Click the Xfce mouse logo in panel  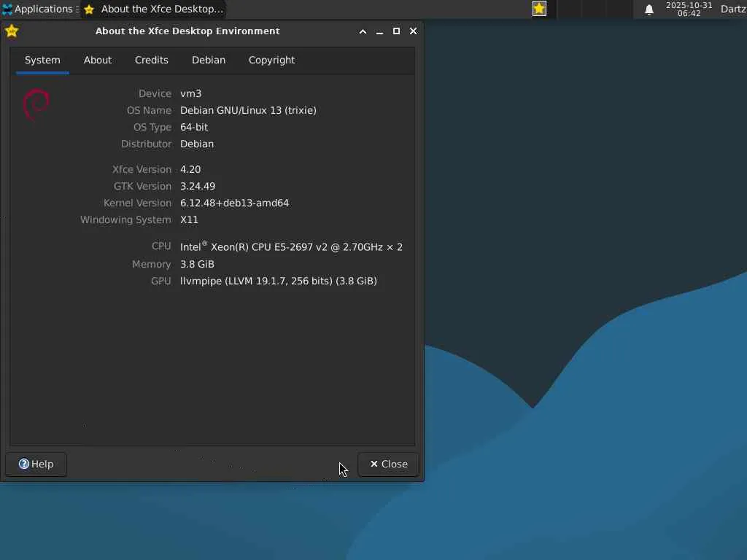click(7, 9)
